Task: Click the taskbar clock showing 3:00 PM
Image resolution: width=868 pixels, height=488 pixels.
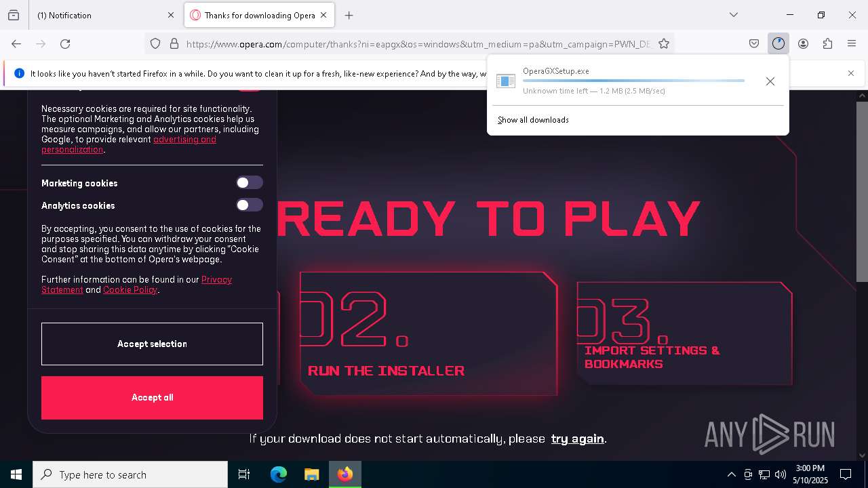Action: point(810,474)
